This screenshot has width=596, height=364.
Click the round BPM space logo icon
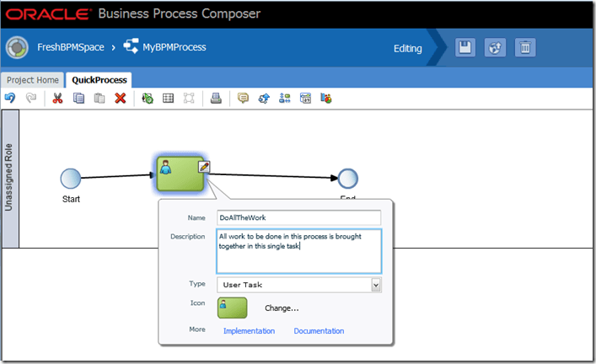(x=17, y=47)
